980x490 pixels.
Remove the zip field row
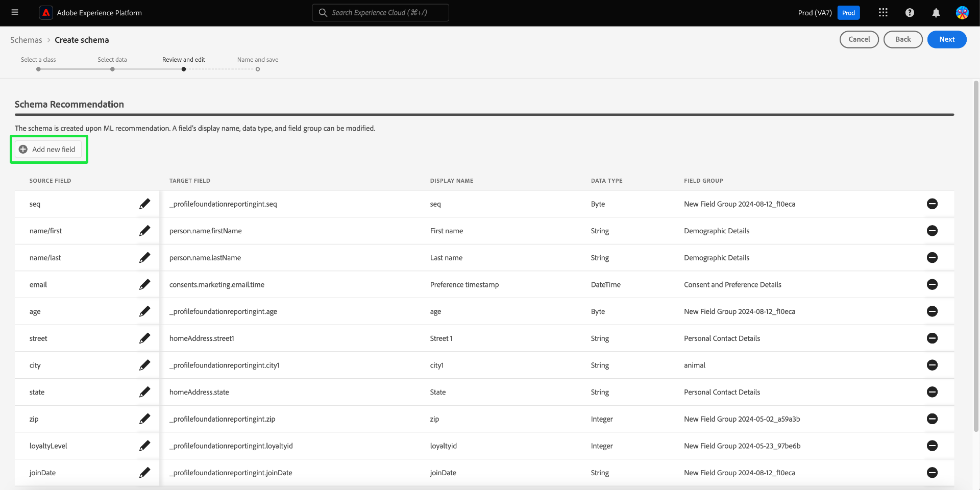point(932,419)
